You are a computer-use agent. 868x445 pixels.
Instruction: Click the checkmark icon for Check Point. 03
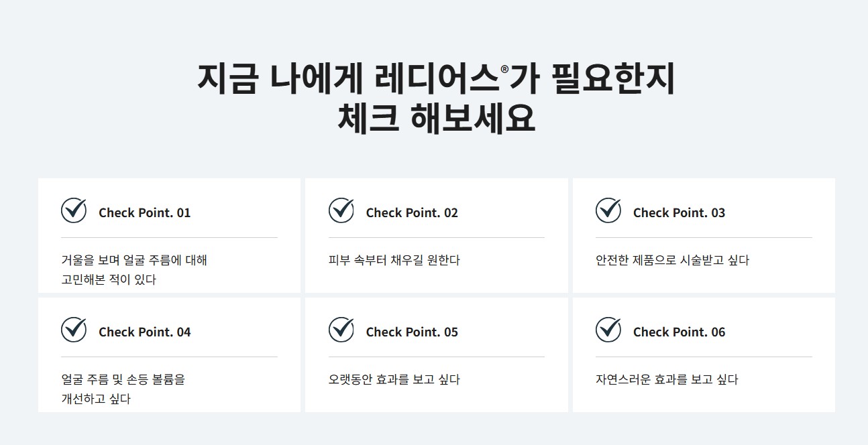(x=608, y=210)
